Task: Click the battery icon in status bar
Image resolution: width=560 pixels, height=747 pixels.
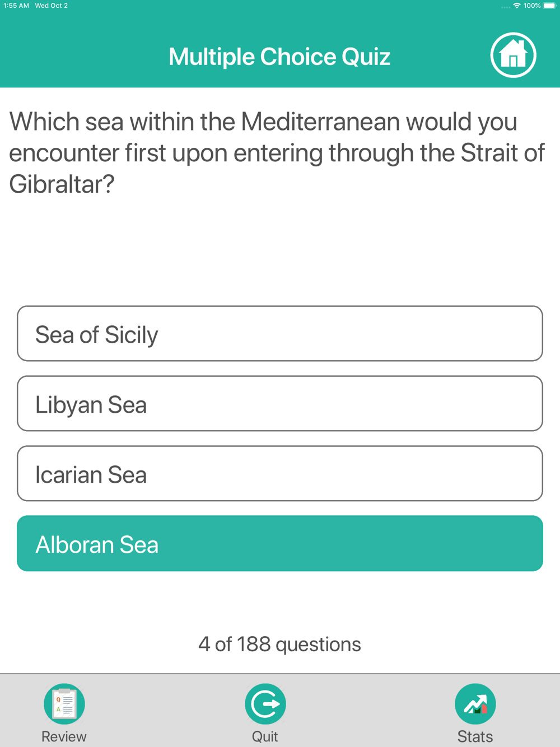Action: pos(549,6)
